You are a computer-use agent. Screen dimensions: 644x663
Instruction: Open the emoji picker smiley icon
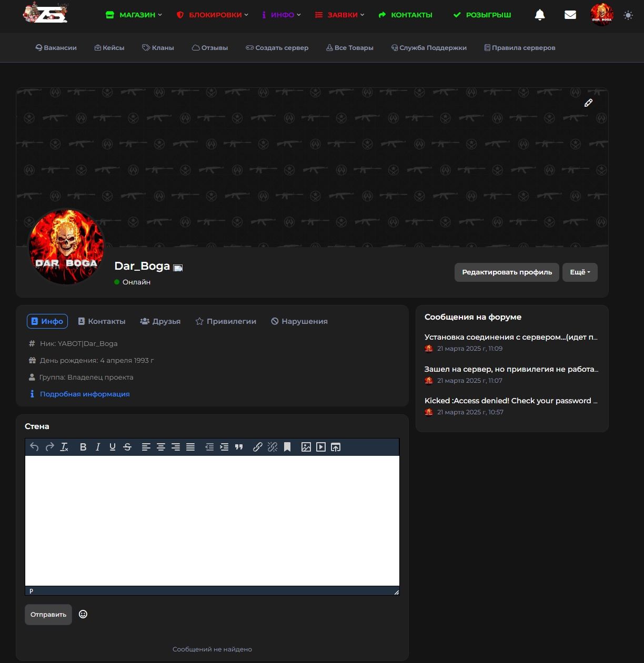(83, 614)
